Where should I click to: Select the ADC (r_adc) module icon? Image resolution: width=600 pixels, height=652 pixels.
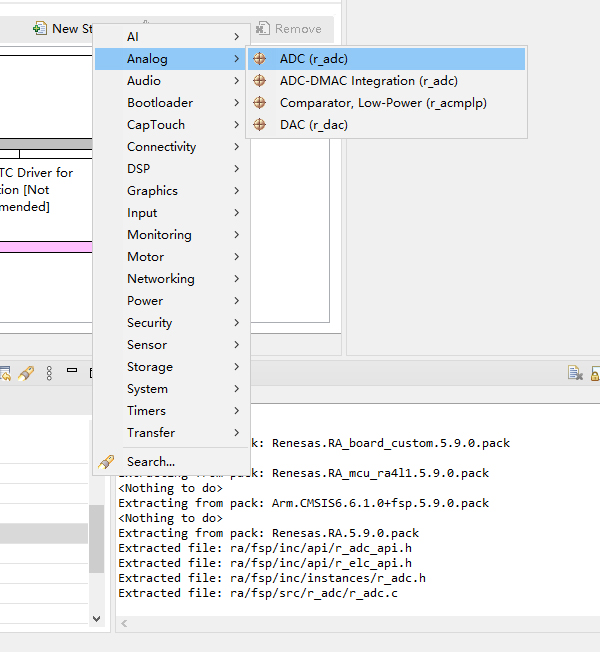(x=259, y=59)
